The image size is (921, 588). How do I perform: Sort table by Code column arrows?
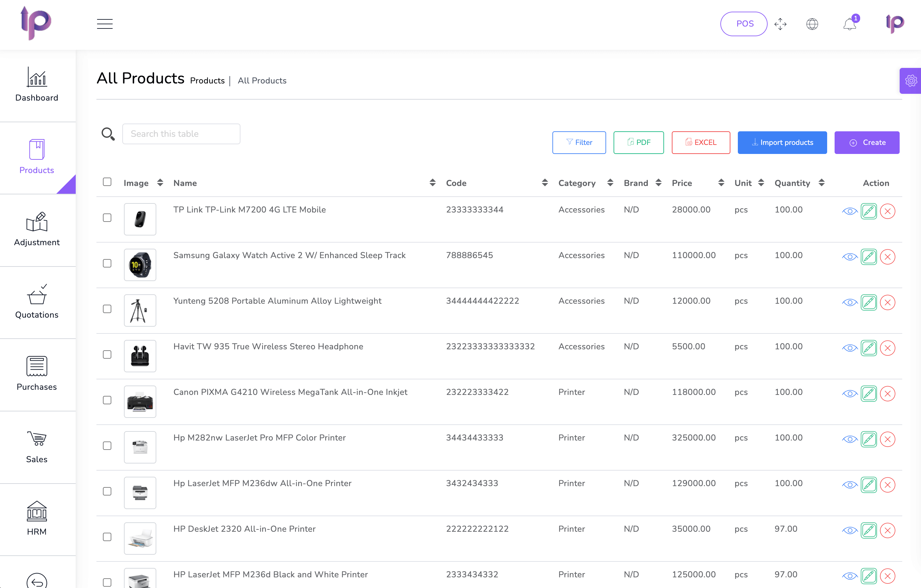[545, 182]
